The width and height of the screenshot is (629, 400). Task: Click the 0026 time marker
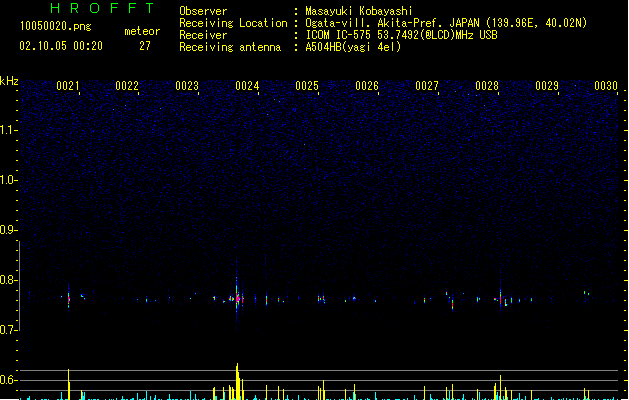pyautogui.click(x=367, y=86)
